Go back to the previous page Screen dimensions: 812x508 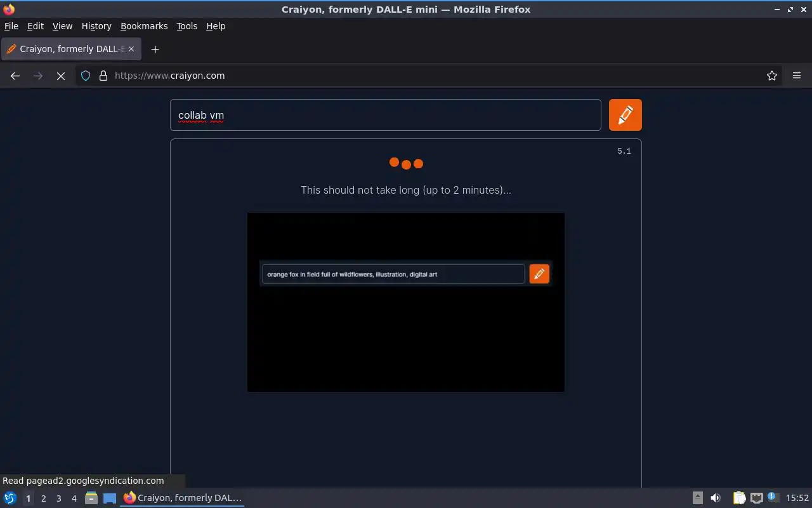(15, 76)
